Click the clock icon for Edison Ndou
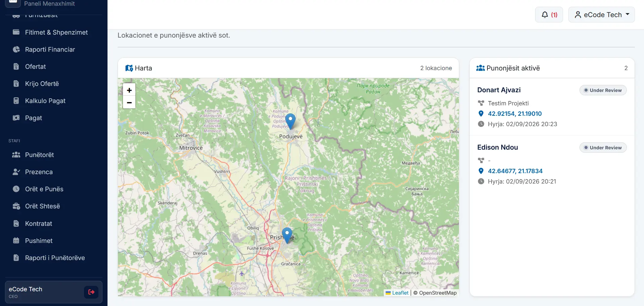This screenshot has width=644, height=306. (481, 182)
